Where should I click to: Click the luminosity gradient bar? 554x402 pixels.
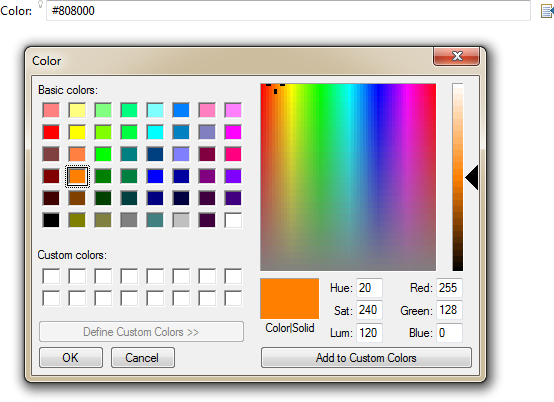(458, 177)
